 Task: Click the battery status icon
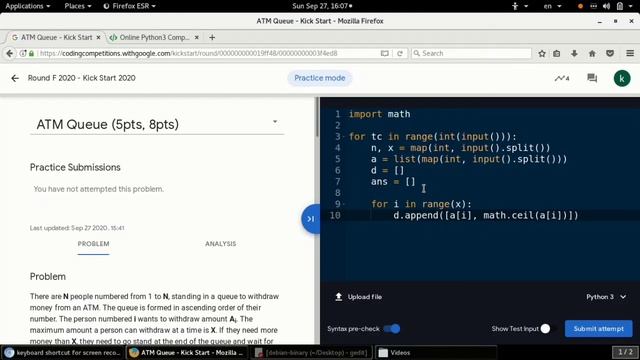(620, 6)
